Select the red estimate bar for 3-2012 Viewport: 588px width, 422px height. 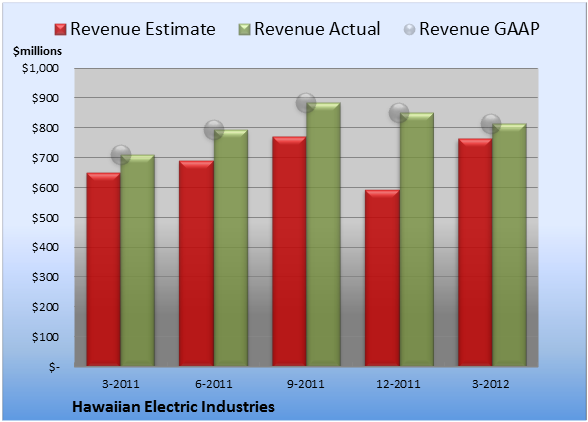pyautogui.click(x=475, y=252)
